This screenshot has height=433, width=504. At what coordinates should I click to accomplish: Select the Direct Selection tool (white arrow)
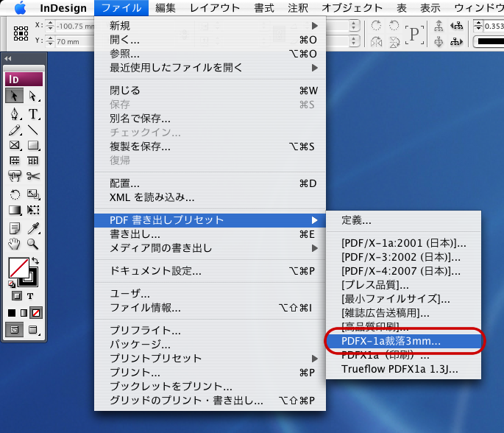point(33,96)
